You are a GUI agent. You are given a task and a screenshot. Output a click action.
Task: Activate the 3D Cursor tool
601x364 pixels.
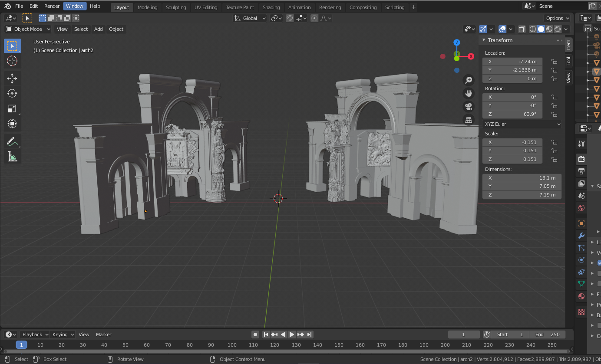(12, 61)
